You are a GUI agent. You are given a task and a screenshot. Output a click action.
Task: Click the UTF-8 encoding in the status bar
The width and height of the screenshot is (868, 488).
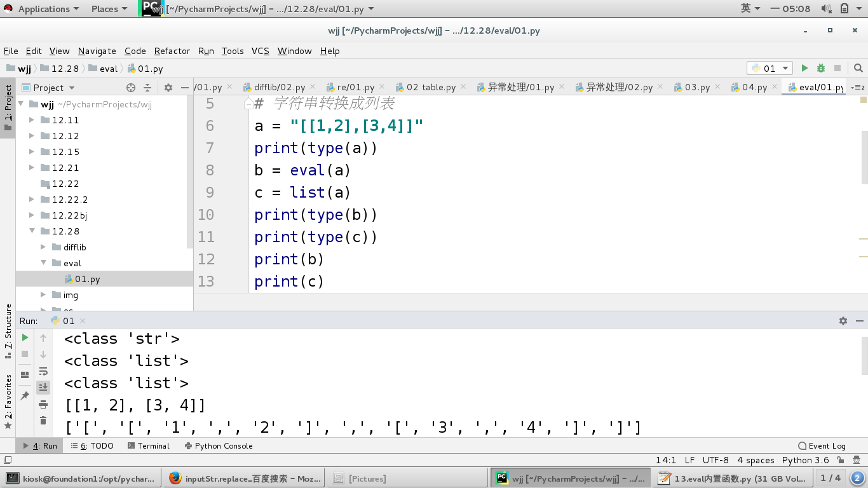tap(715, 461)
